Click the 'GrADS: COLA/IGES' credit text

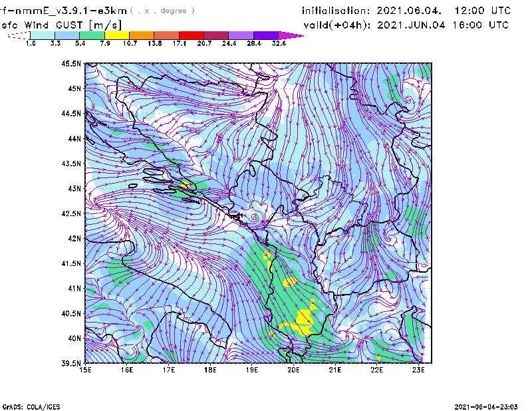(31, 407)
